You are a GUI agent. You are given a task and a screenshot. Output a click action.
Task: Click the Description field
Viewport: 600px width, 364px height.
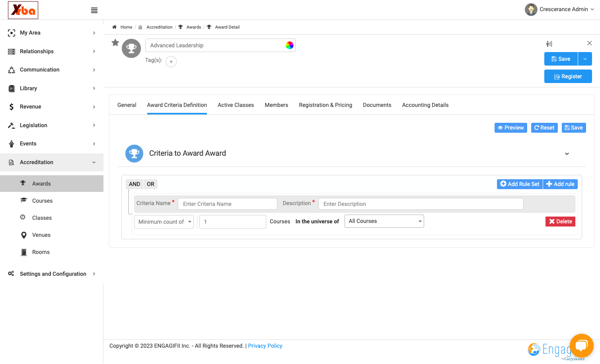coord(421,204)
